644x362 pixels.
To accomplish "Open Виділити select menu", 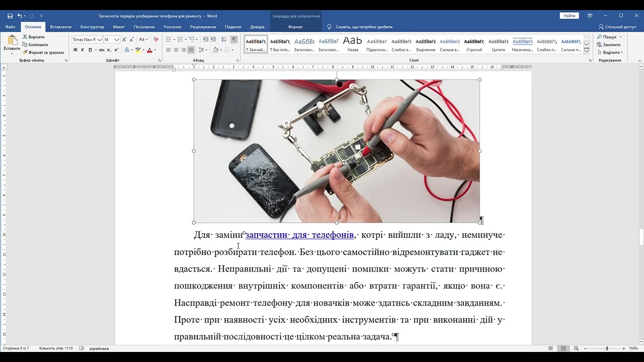I will click(610, 52).
